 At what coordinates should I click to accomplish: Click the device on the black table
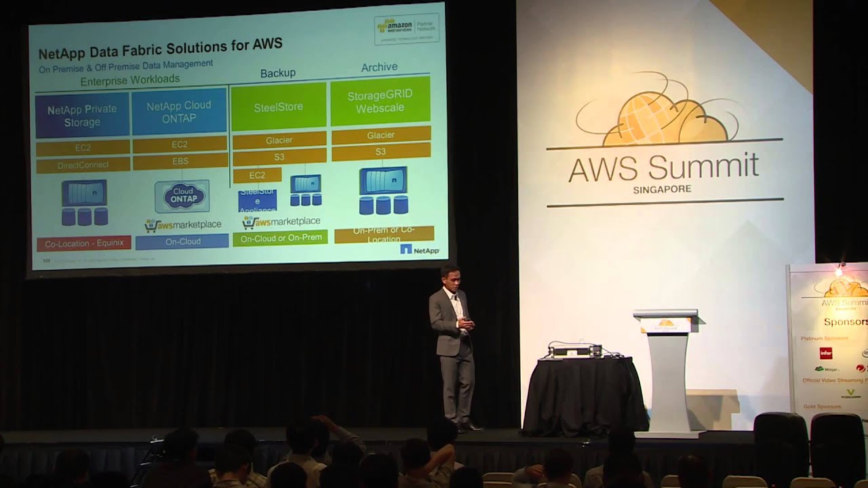click(x=575, y=351)
